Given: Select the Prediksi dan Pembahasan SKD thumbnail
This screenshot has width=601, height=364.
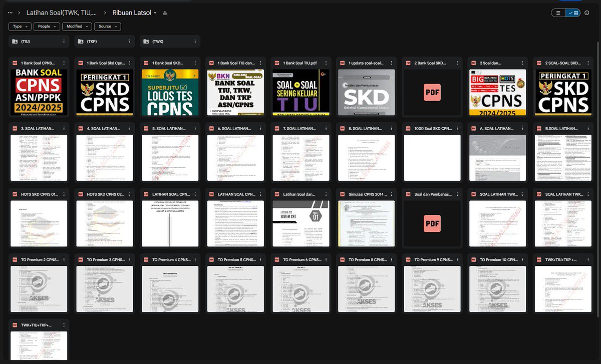Looking at the screenshot, I should tap(367, 93).
